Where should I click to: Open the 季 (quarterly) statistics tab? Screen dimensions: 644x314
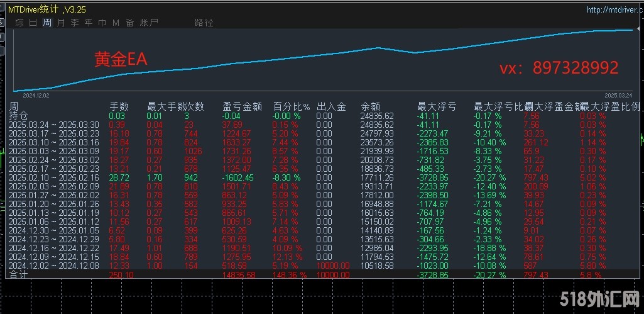pyautogui.click(x=75, y=23)
